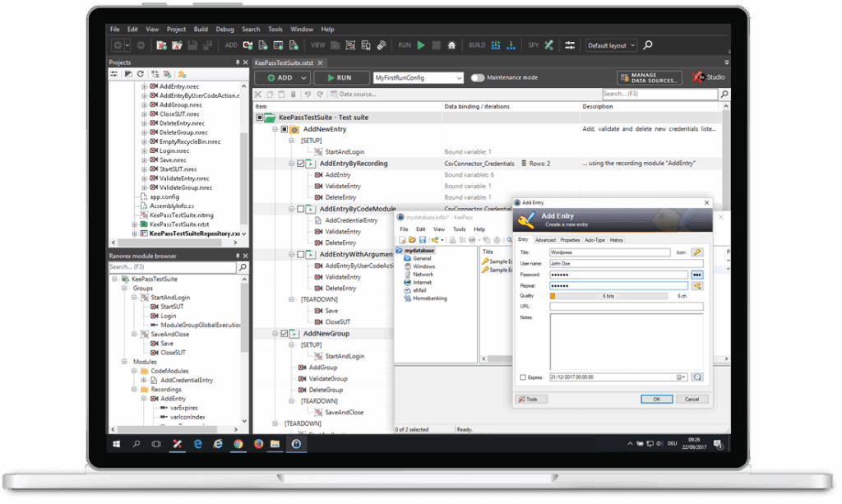This screenshot has height=504, width=842.
Task: Toggle the Maintenance mode switch
Action: 478,78
